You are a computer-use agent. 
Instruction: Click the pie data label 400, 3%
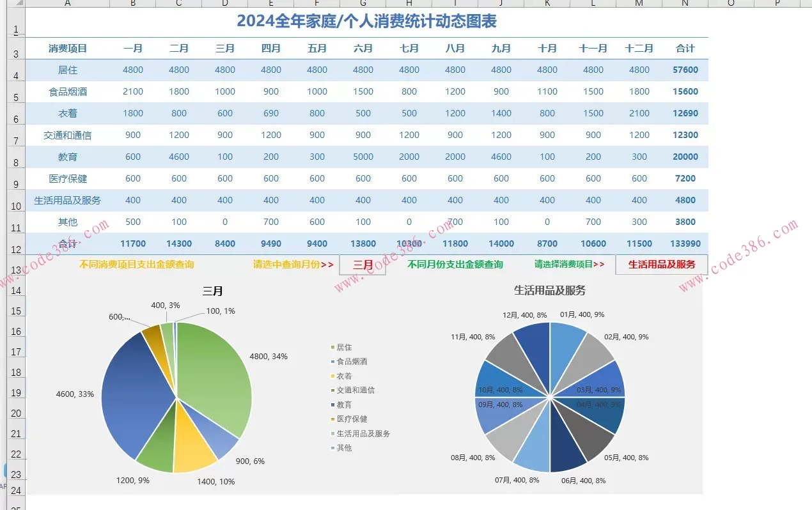coord(166,305)
